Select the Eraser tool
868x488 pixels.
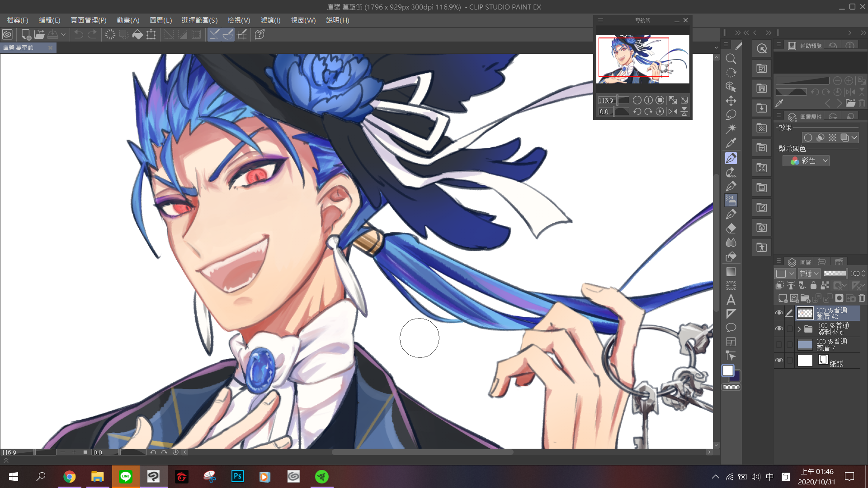[x=731, y=228]
